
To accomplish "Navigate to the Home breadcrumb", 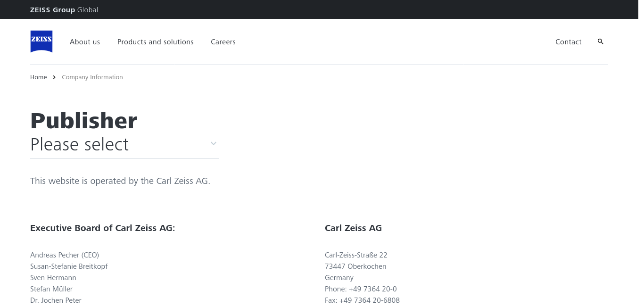I will coord(39,77).
